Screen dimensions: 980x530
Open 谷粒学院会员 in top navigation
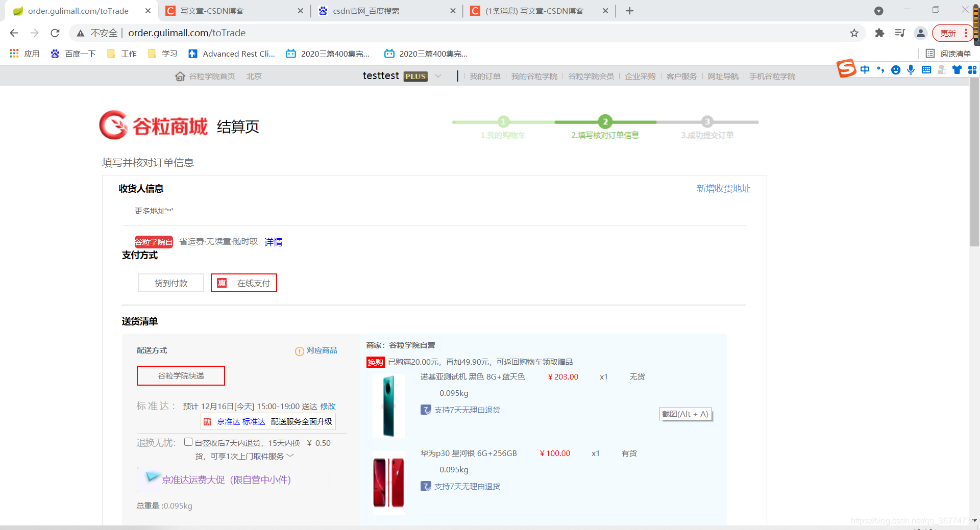(x=591, y=76)
